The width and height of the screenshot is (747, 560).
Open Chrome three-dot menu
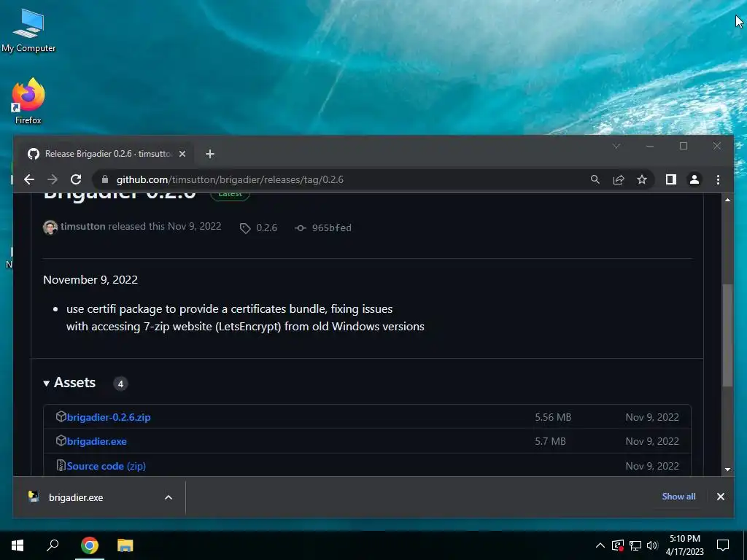coord(718,179)
